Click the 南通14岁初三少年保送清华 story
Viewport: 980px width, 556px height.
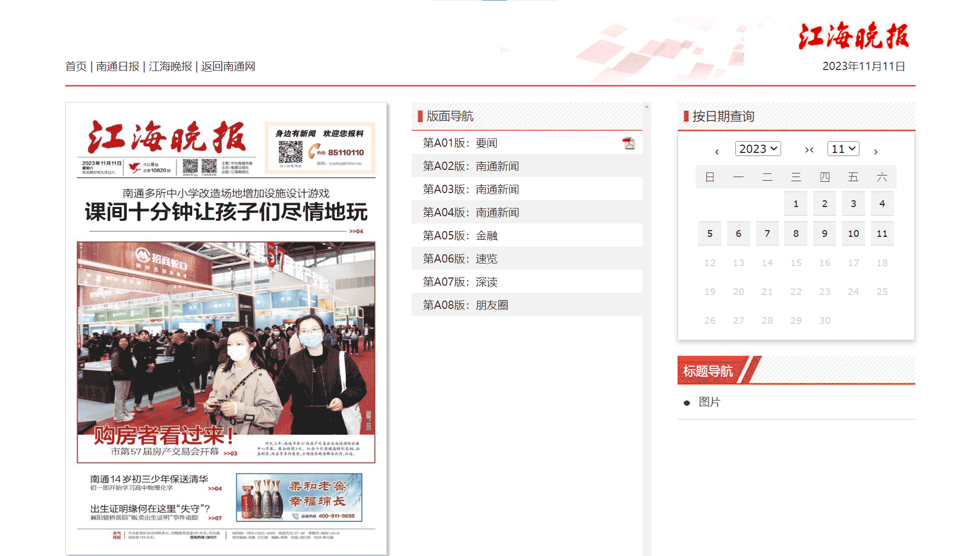click(x=149, y=479)
